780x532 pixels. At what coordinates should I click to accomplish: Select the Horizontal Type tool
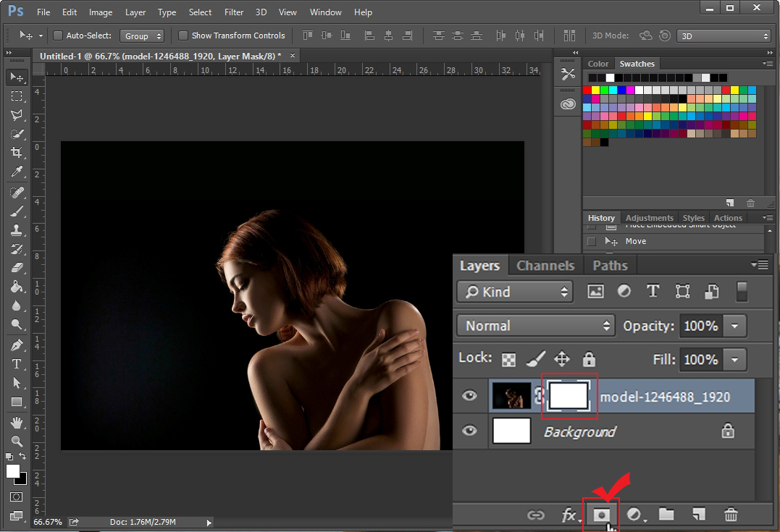tap(16, 364)
